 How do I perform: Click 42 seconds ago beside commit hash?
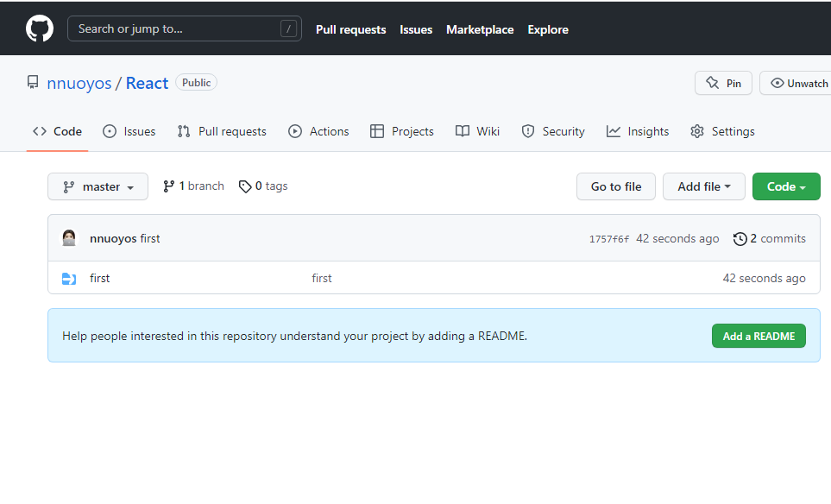(x=677, y=238)
